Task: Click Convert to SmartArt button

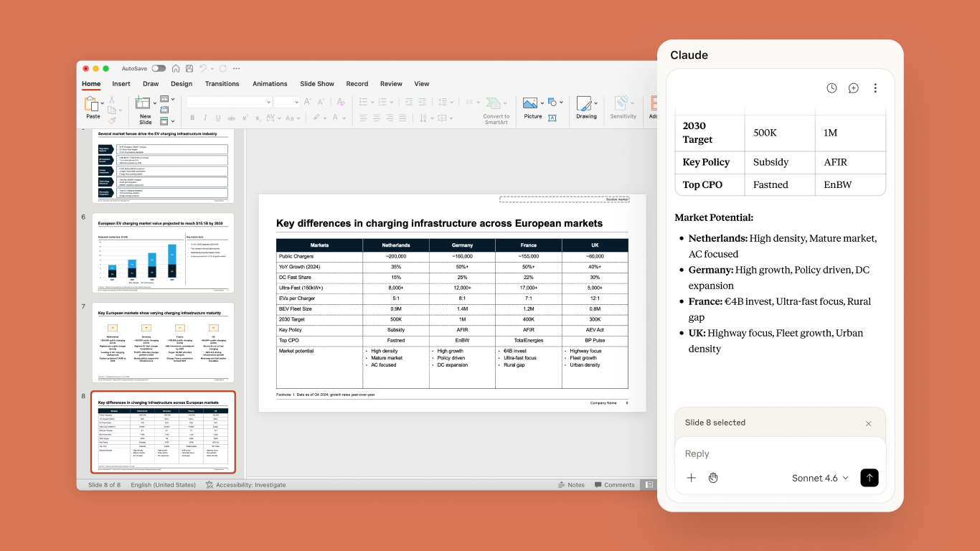Action: [496, 110]
